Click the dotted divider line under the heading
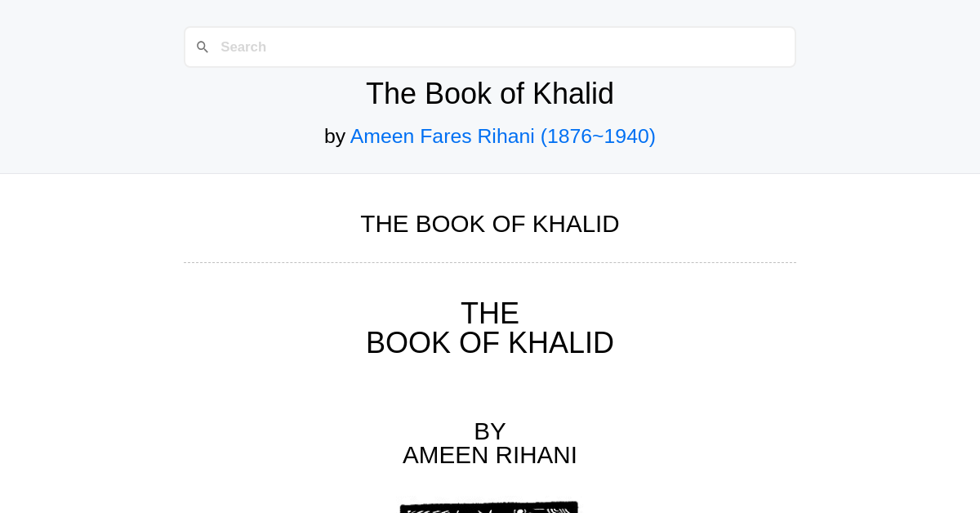 point(490,261)
